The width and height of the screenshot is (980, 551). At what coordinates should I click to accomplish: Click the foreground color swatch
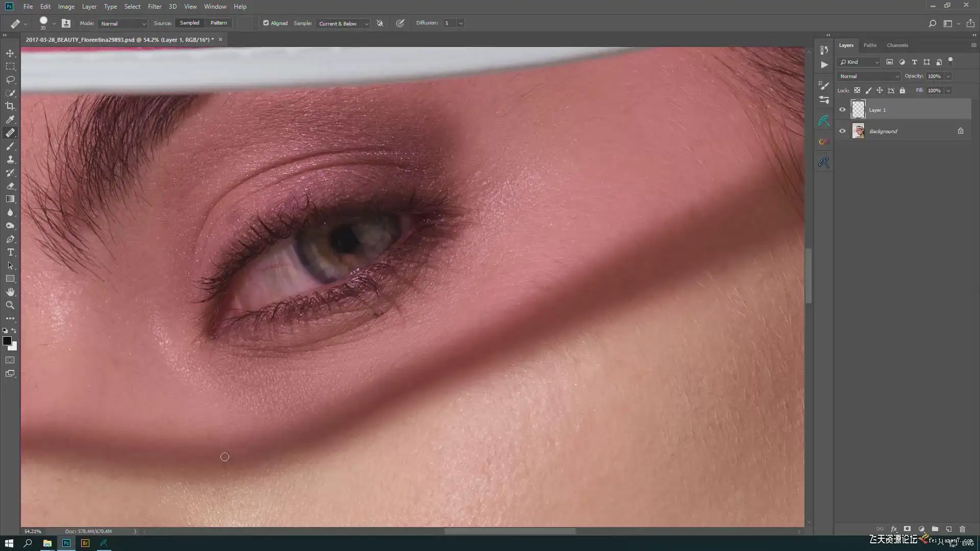pos(7,341)
